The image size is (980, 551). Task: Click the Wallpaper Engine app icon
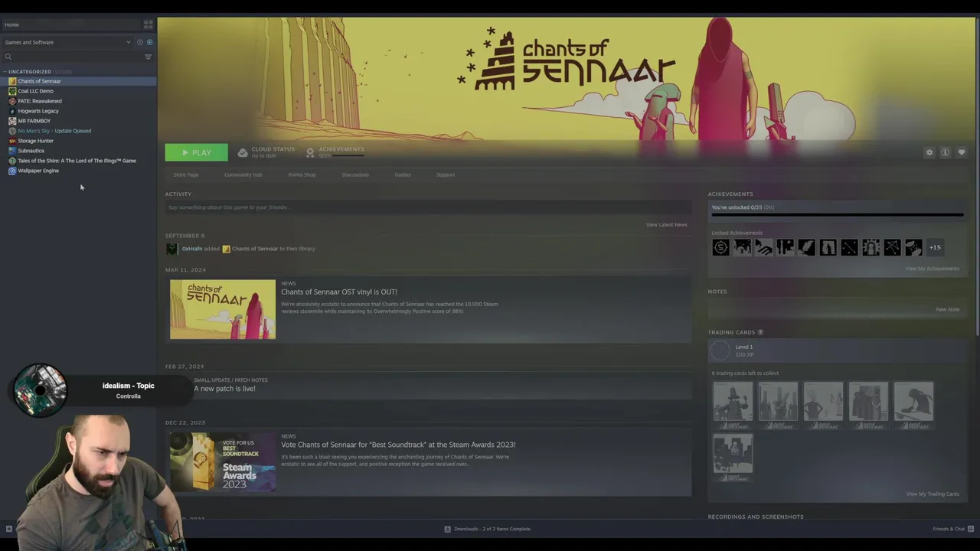pos(12,171)
